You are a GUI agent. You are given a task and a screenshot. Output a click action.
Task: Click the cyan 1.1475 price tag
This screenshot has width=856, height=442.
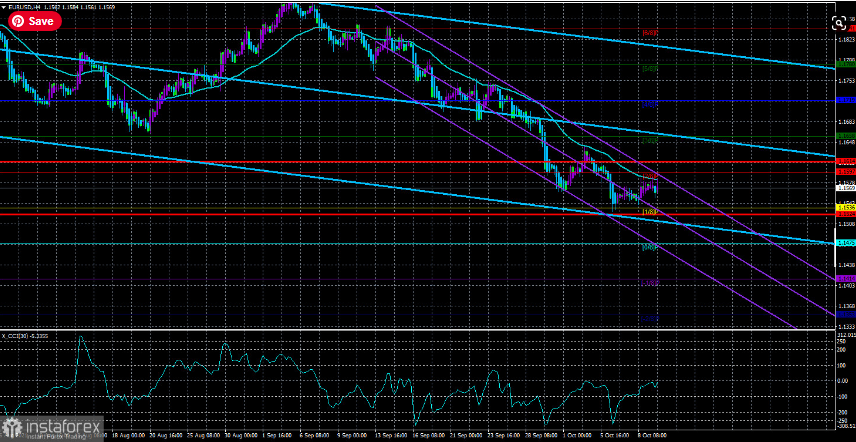pyautogui.click(x=846, y=243)
